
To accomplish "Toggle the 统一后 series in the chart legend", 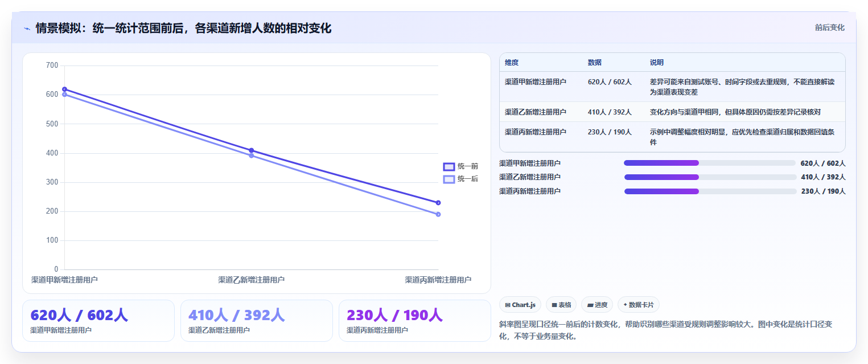I will tap(460, 179).
